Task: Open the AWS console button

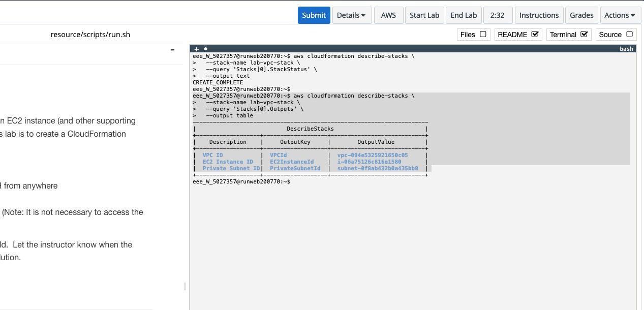Action: click(x=388, y=15)
